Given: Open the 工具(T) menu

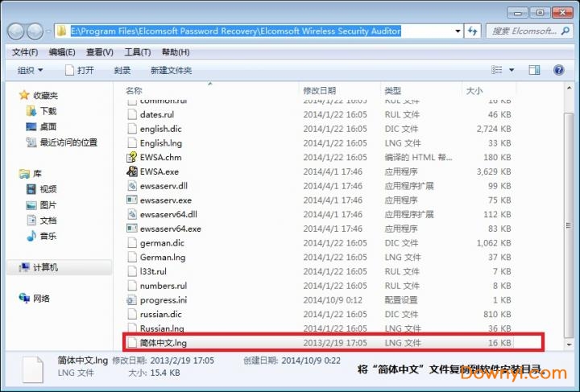Looking at the screenshot, I should click(138, 52).
